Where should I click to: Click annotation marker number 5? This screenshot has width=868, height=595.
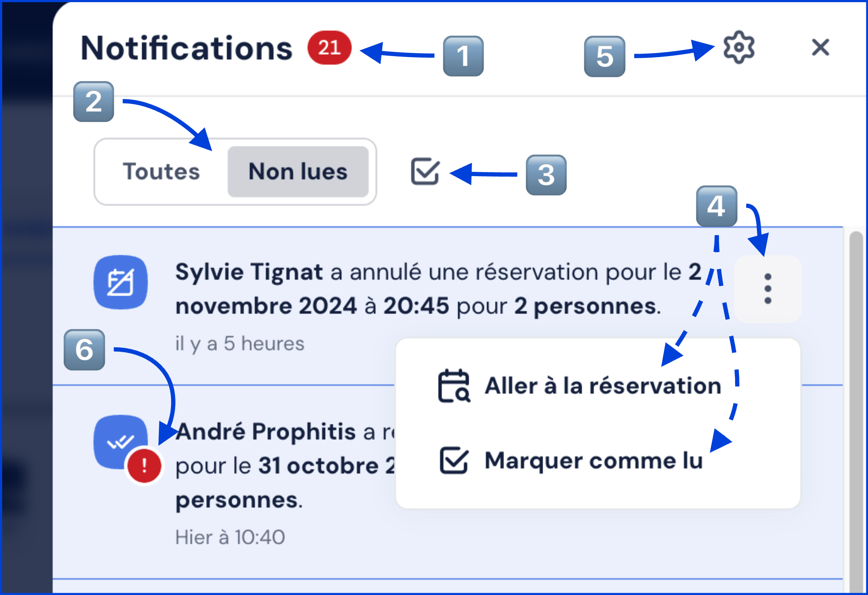(x=604, y=56)
